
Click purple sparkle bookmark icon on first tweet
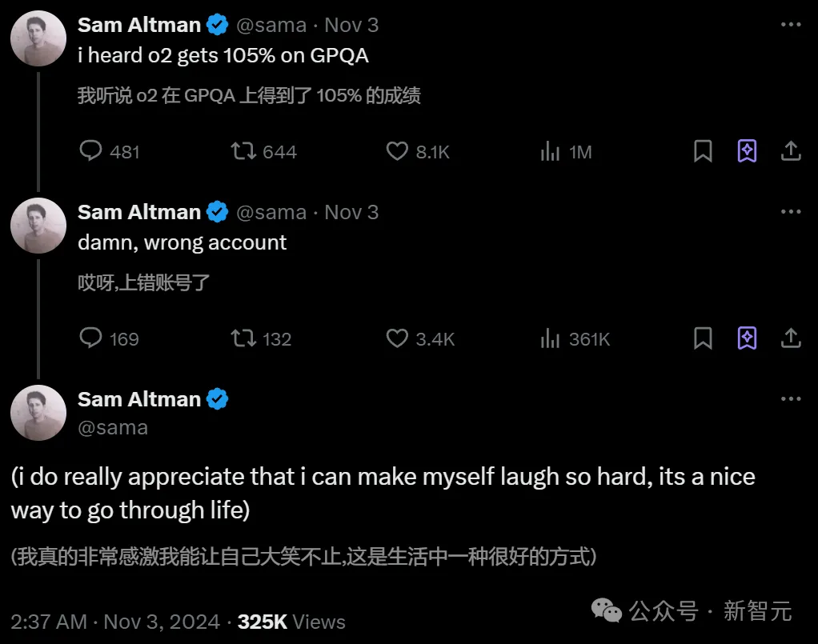[x=747, y=151]
